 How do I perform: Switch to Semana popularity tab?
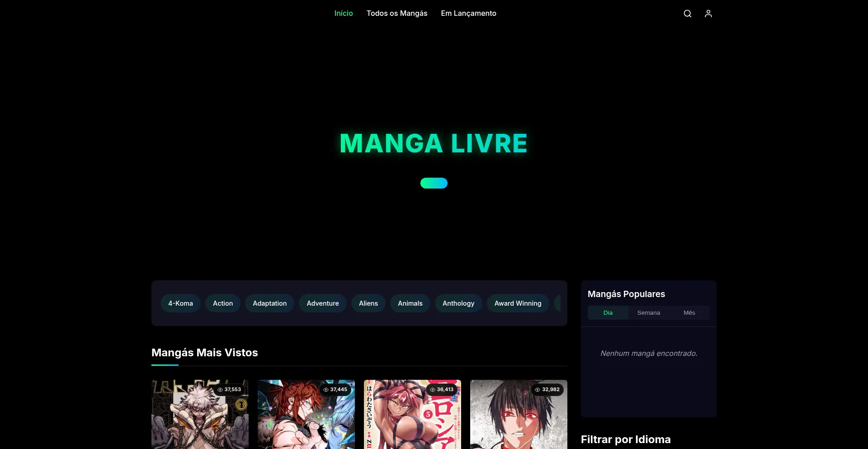(649, 313)
